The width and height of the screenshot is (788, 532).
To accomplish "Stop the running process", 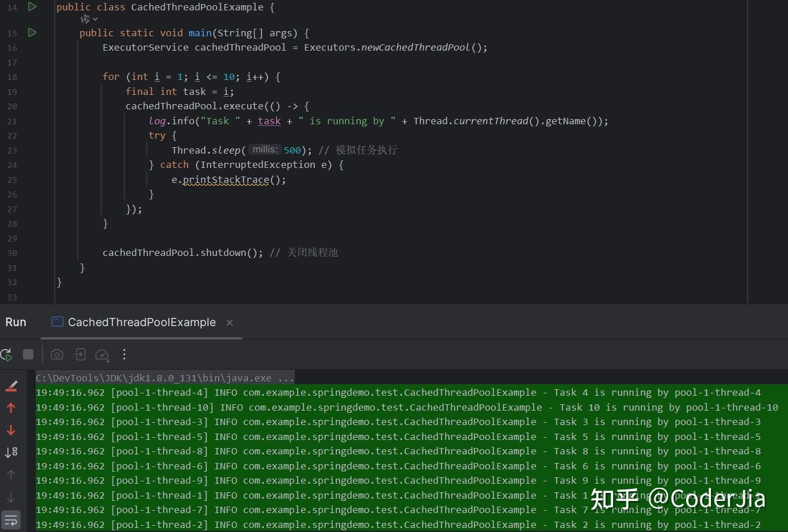I will [28, 355].
